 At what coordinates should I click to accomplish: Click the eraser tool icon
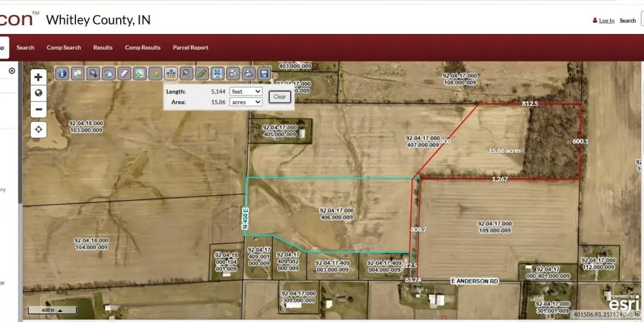pos(124,74)
